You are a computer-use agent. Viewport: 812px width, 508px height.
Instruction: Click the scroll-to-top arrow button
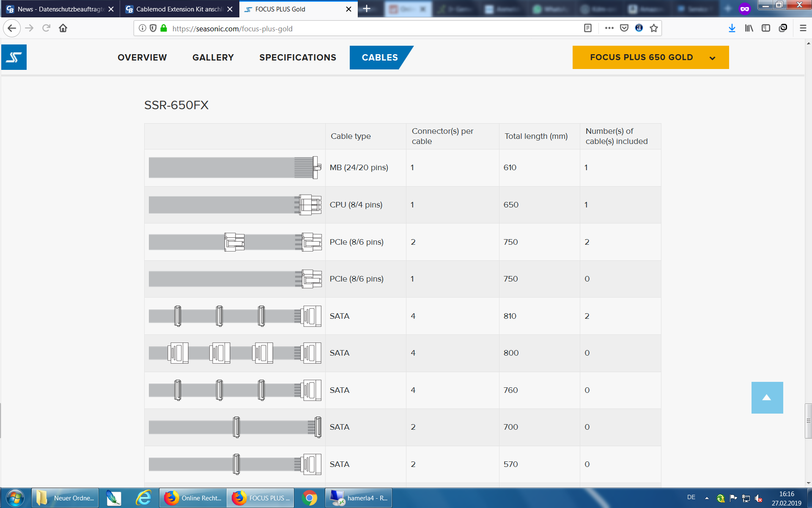tap(767, 398)
